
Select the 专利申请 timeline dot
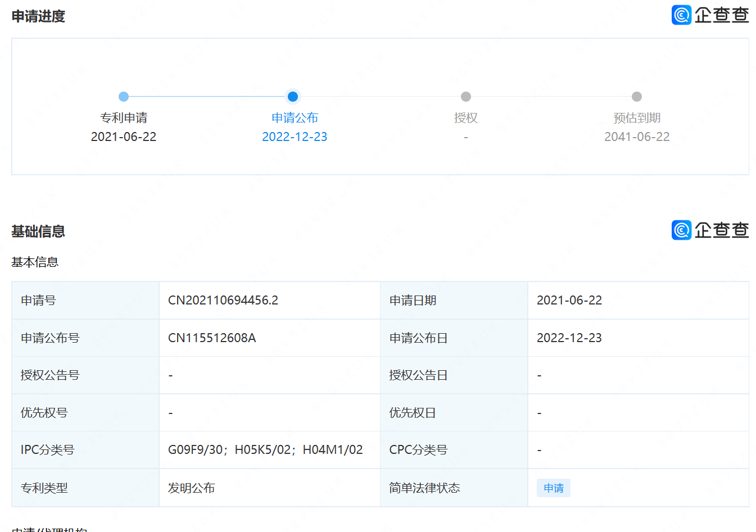124,97
